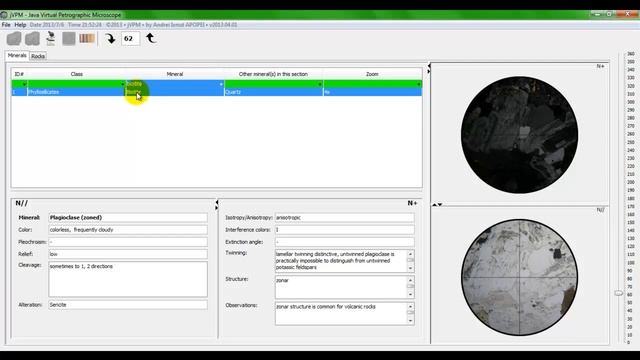
Task: Click the crossed-polars N+ microscope image
Action: tap(519, 135)
